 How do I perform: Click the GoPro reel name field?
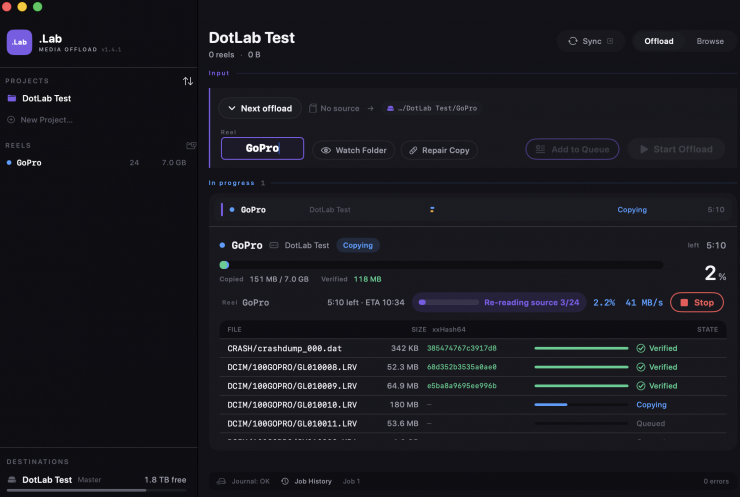click(x=262, y=149)
